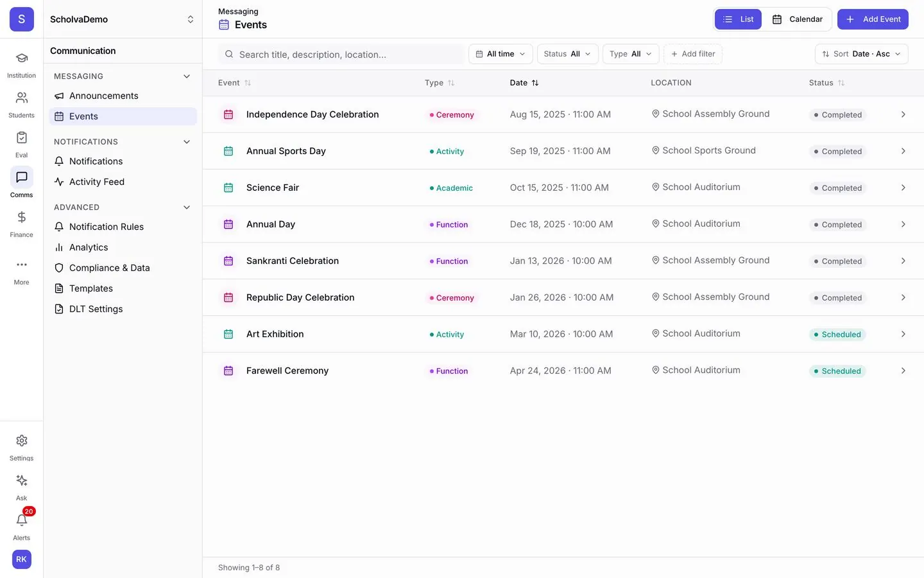
Task: Click the calendar icon of Science Fair row
Action: pyautogui.click(x=228, y=188)
